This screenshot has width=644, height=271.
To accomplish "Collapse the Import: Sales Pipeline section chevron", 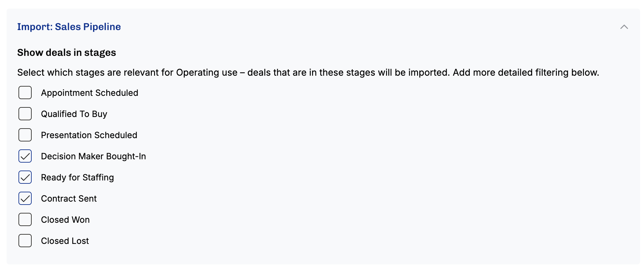I will coord(624,27).
